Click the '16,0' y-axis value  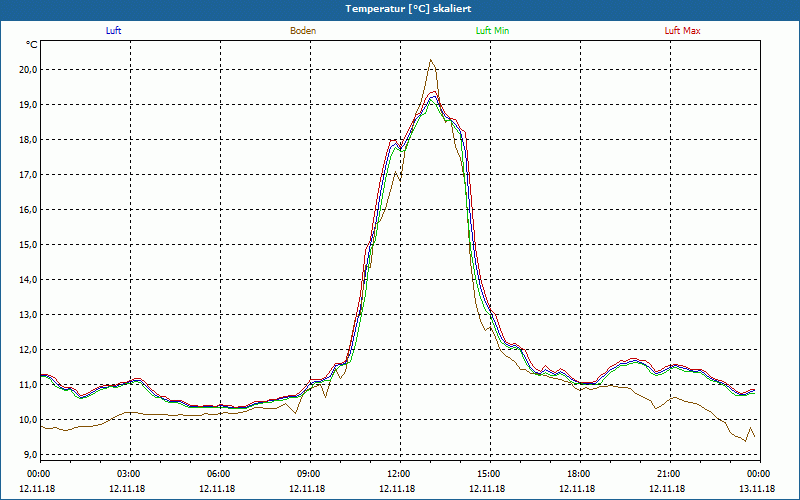[x=29, y=210]
